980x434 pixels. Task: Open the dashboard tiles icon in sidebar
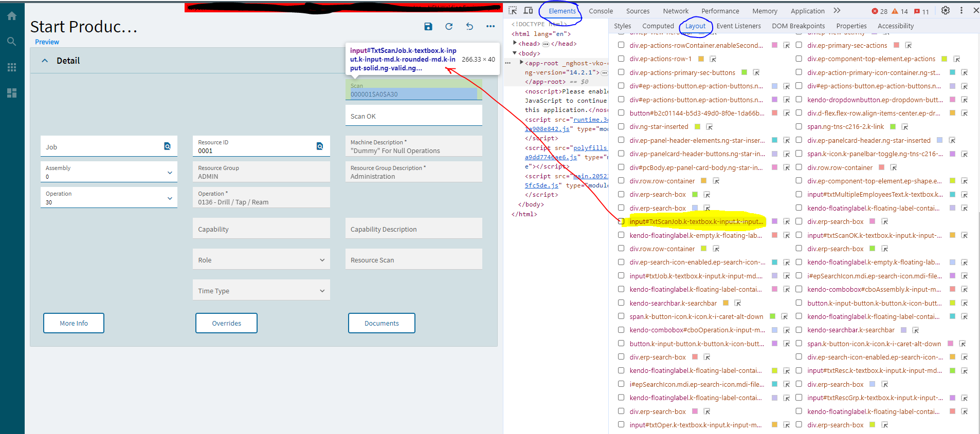(11, 93)
